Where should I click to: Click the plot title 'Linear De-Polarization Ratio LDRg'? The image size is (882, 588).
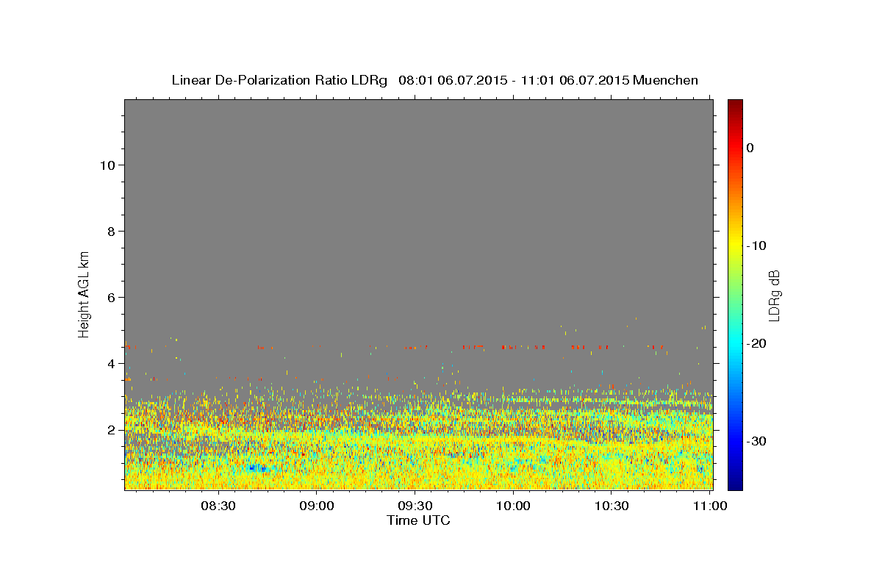(x=279, y=80)
